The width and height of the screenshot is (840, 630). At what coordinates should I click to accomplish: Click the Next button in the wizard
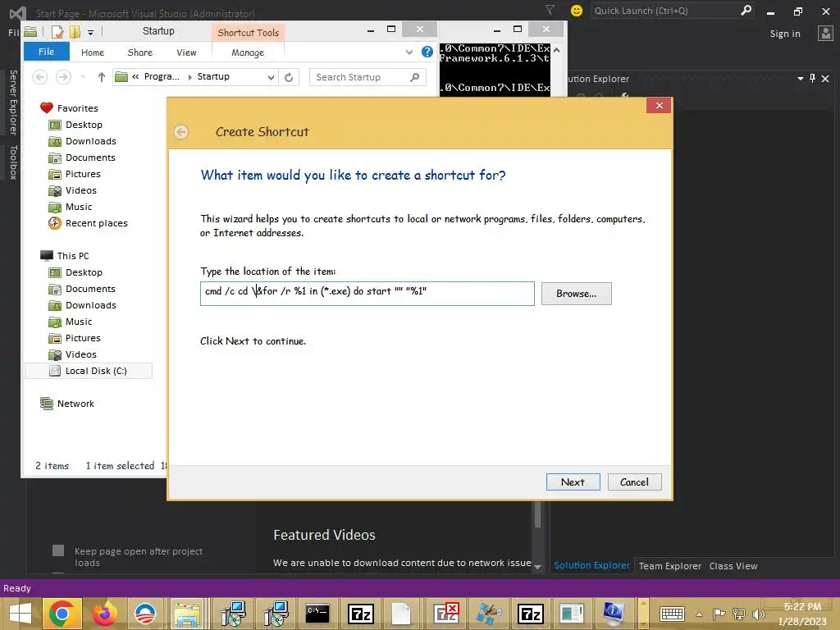coord(573,482)
